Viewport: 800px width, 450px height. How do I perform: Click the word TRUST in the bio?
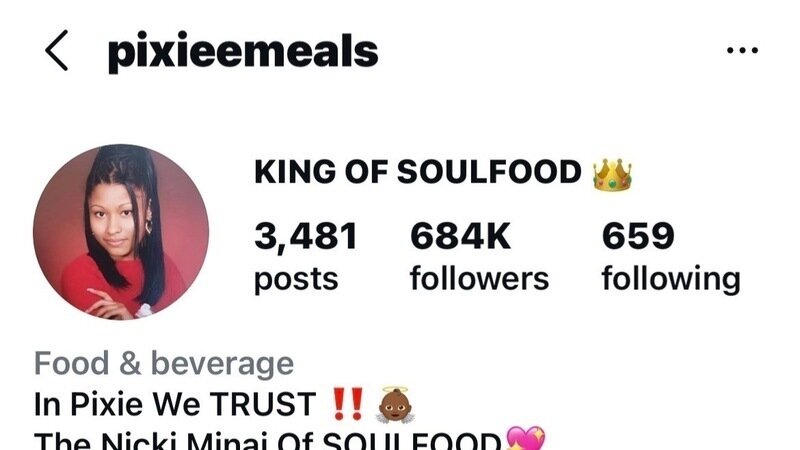263,404
